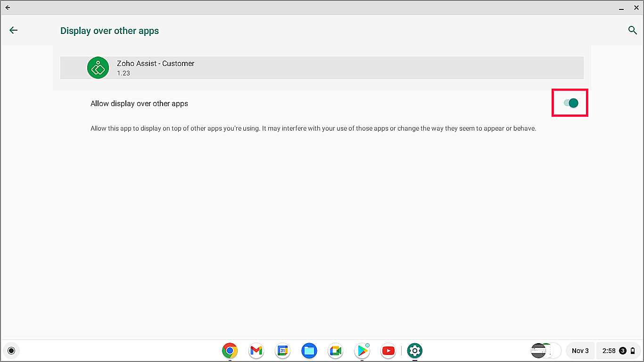The width and height of the screenshot is (644, 362).
Task: Open the Play Store
Action: click(362, 351)
